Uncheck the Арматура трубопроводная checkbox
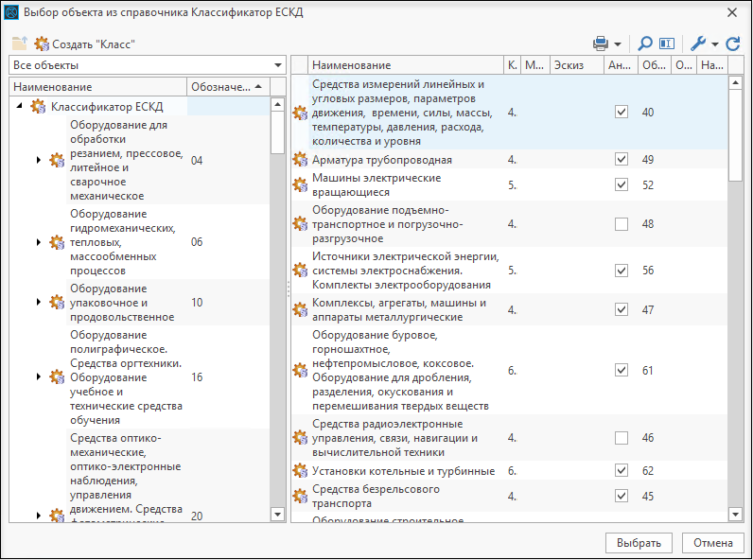The image size is (753, 560). 622,159
